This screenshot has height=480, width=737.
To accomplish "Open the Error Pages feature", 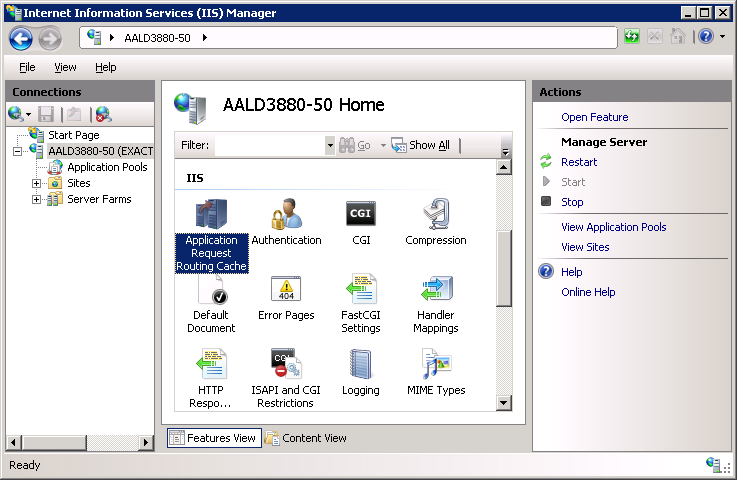I will (x=286, y=298).
